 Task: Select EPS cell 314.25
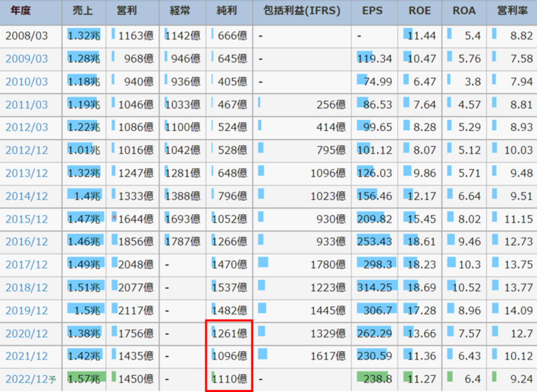375,287
